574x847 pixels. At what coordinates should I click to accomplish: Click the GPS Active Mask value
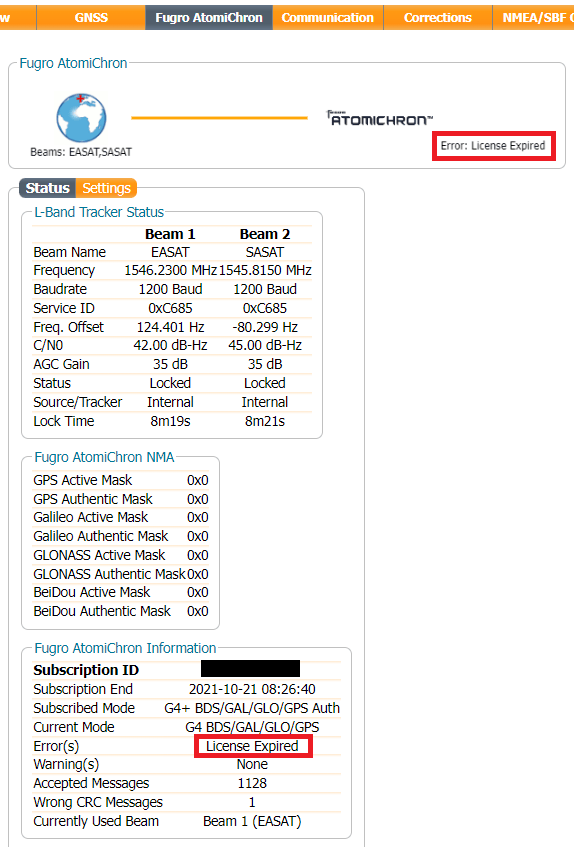pos(198,480)
